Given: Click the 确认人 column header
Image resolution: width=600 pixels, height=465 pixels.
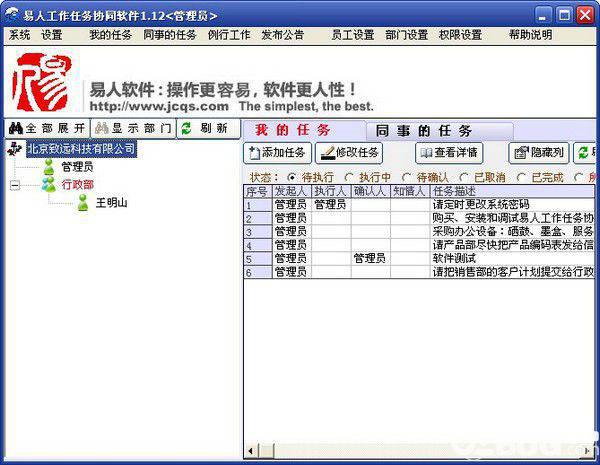Looking at the screenshot, I should coord(370,191).
